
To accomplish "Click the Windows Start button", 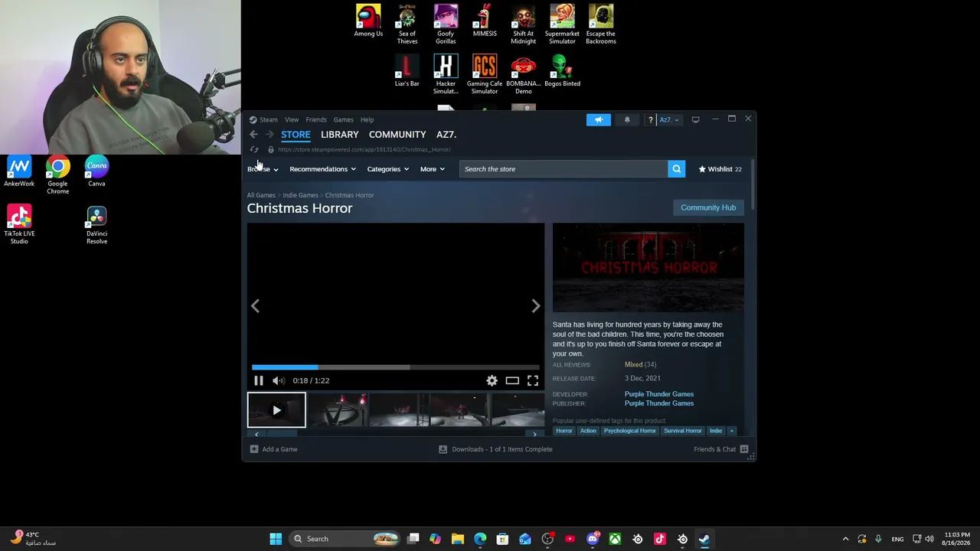I will point(276,539).
